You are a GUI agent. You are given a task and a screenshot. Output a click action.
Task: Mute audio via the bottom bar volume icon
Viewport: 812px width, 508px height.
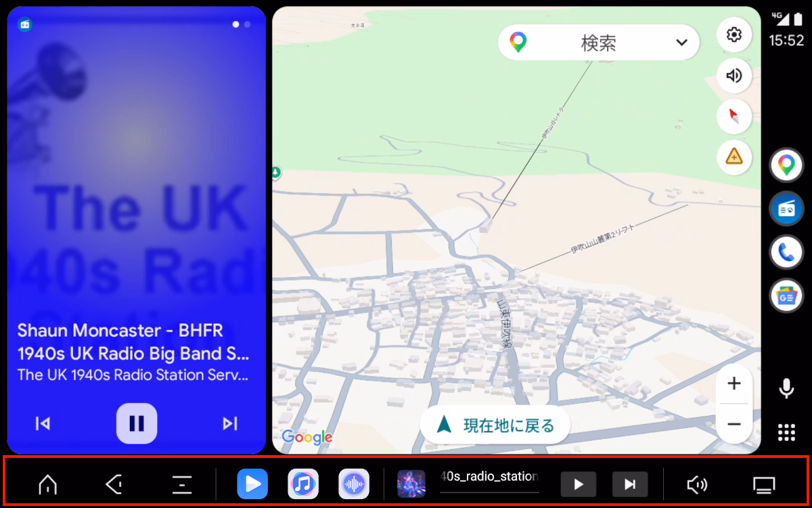(x=697, y=484)
